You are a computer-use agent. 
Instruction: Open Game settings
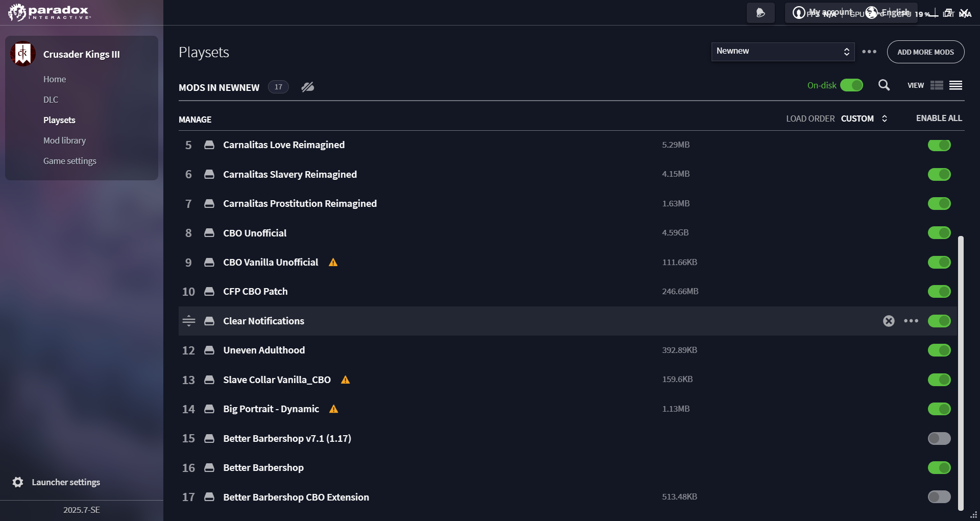[x=70, y=161]
